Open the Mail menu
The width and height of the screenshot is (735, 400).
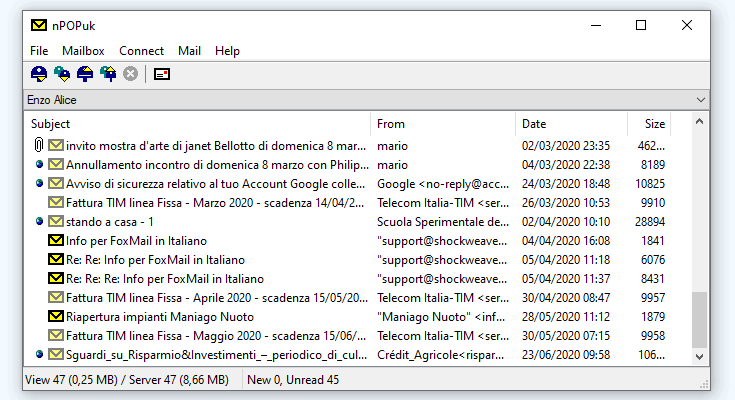(189, 51)
